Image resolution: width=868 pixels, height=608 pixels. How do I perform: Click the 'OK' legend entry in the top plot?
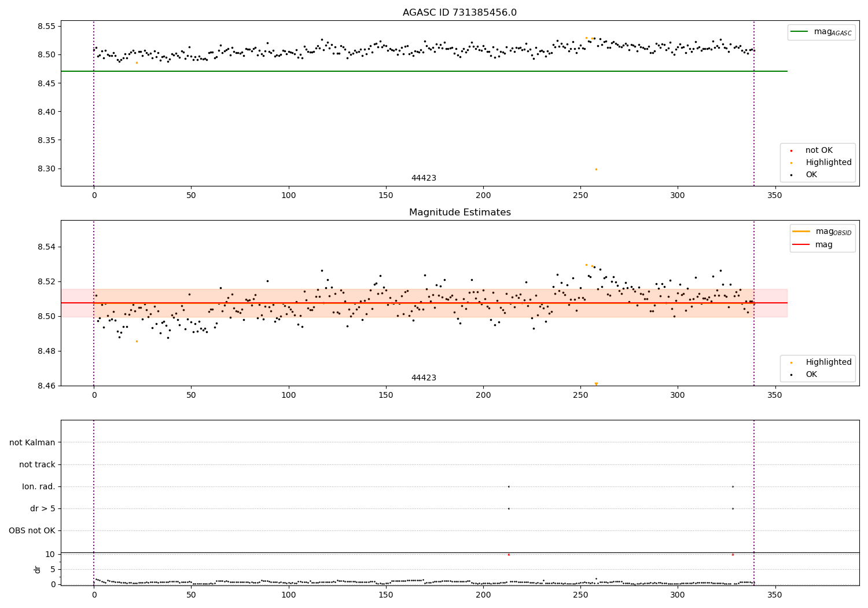pos(811,175)
